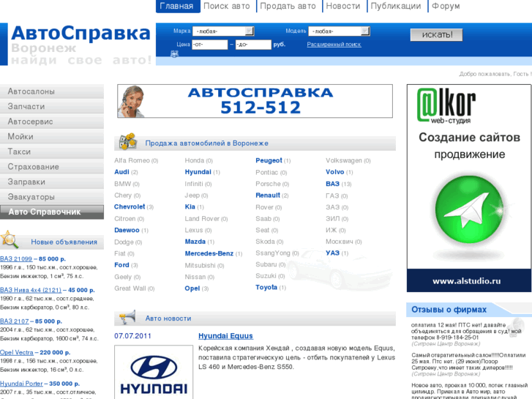Open the Renault brand link
Viewport: 532px width, 399px height.
[x=268, y=195]
